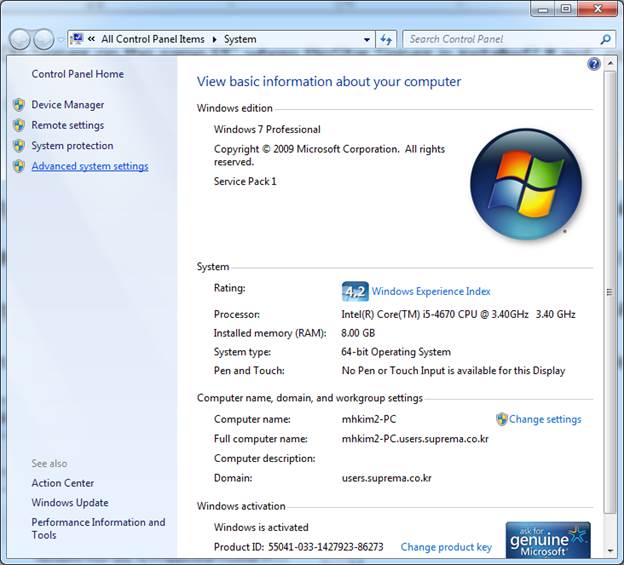Image resolution: width=624 pixels, height=565 pixels.
Task: Click inside the Search Control Panel field
Action: [x=500, y=39]
